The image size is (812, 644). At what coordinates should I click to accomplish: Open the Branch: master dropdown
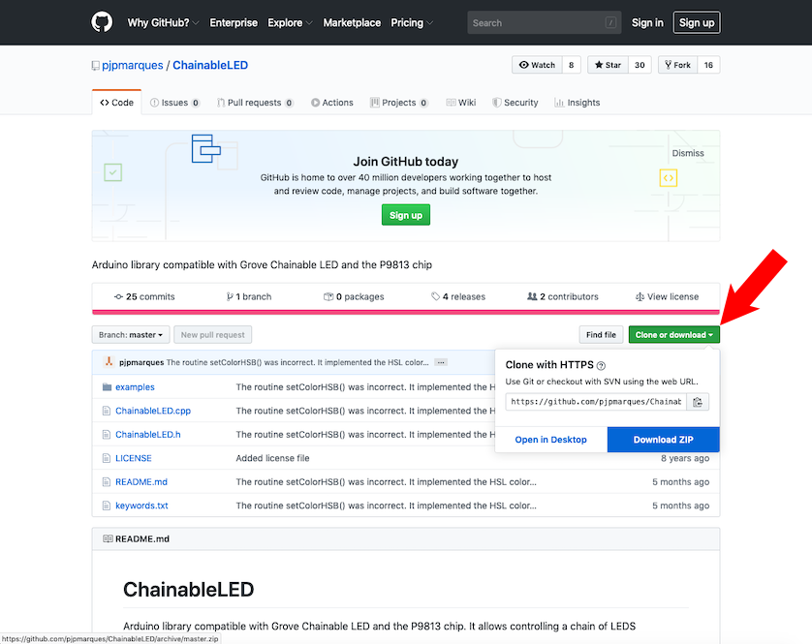pos(132,335)
